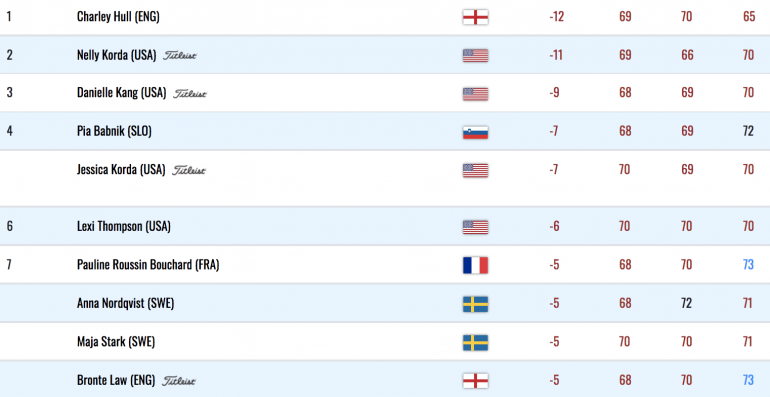The height and width of the screenshot is (397, 770).
Task: Click the Slovenia flag beside Pia Babnik
Action: pyautogui.click(x=475, y=132)
